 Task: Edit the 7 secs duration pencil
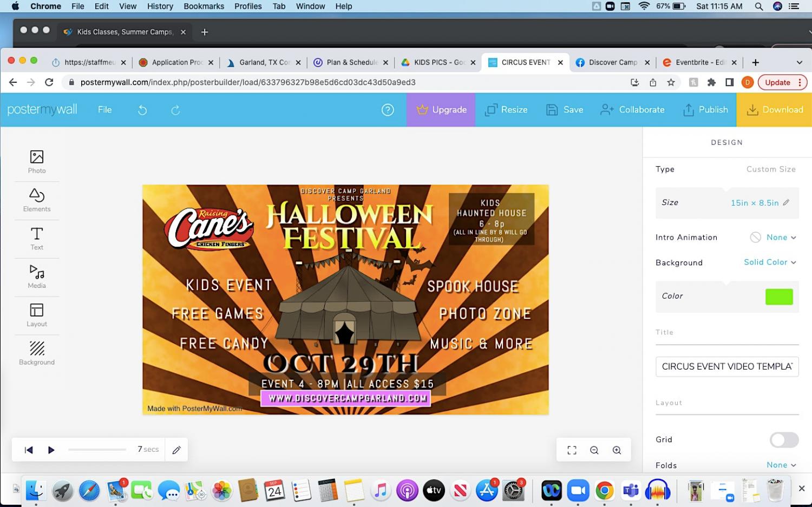click(x=176, y=450)
